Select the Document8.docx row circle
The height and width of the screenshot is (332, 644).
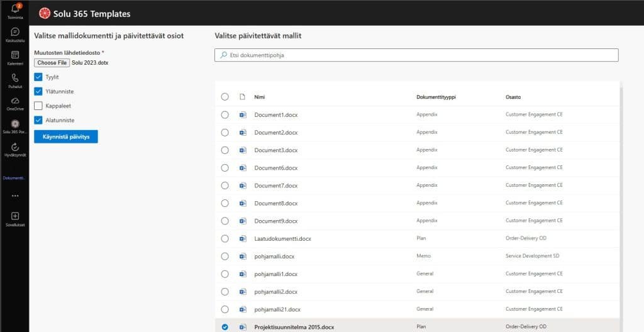[x=225, y=203]
